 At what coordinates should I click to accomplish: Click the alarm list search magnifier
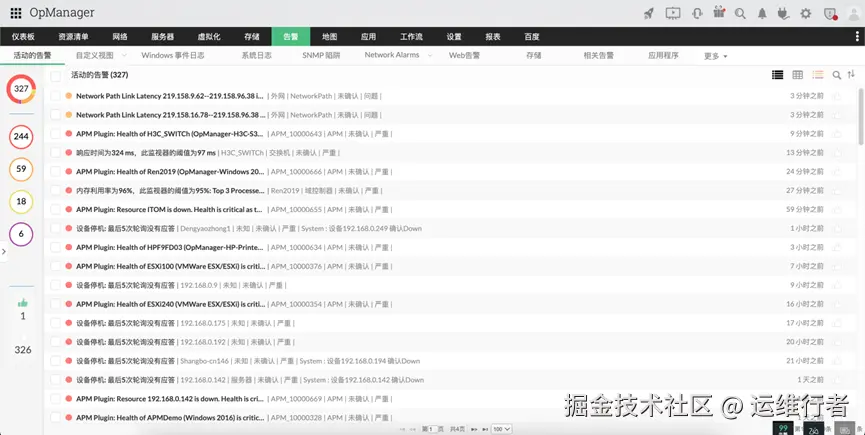(x=837, y=75)
